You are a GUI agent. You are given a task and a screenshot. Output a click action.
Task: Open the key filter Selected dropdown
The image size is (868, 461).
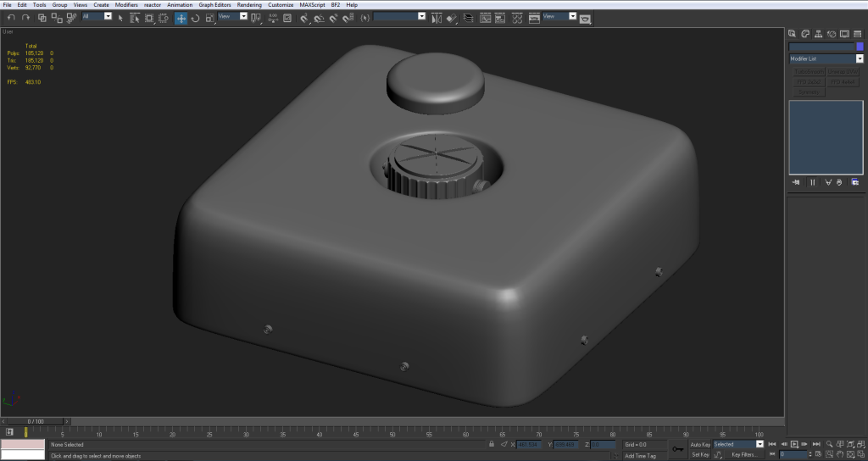(759, 444)
